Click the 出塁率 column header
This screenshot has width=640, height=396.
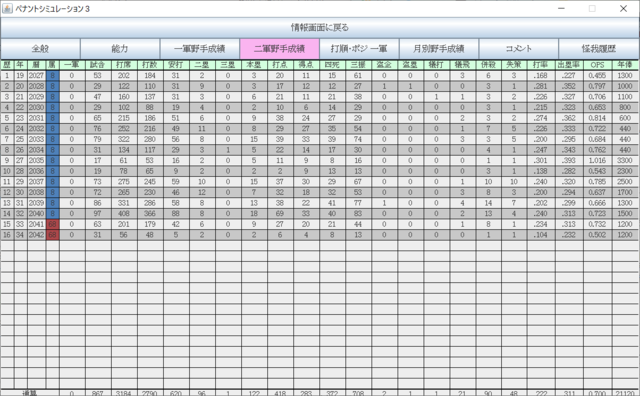tap(569, 65)
